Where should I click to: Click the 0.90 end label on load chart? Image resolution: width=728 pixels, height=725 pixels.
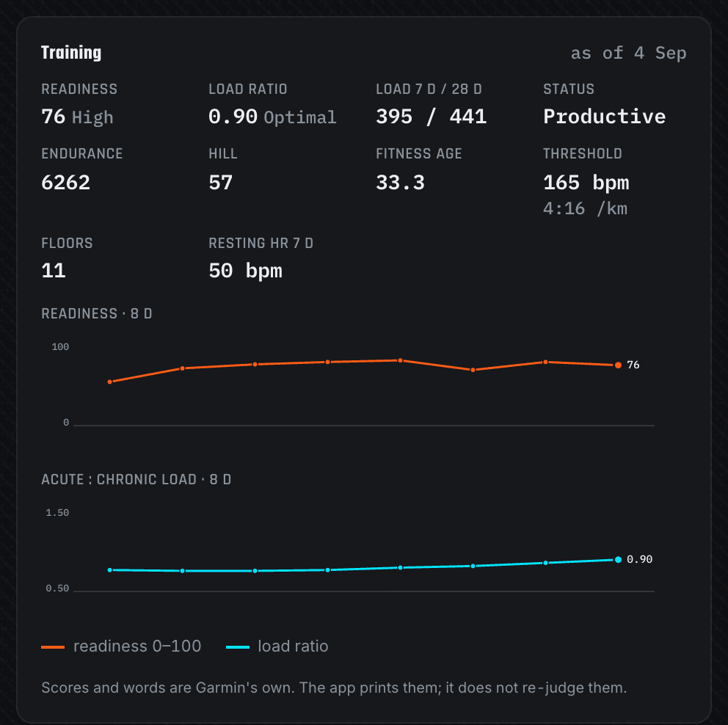(640, 560)
